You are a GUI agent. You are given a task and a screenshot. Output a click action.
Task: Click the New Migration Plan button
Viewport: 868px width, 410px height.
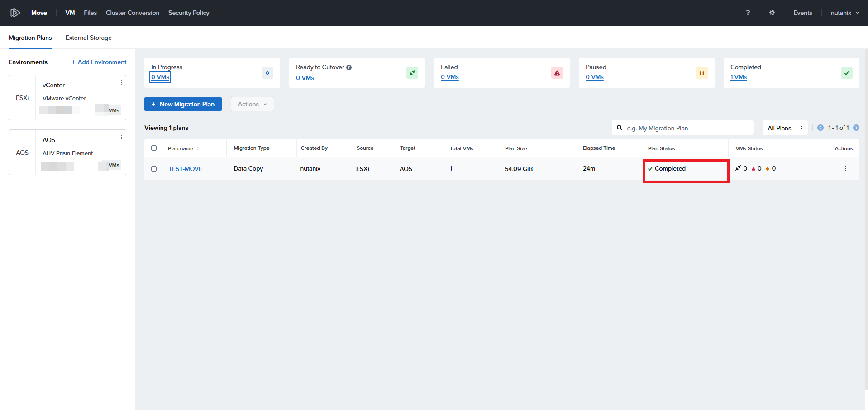pos(183,104)
